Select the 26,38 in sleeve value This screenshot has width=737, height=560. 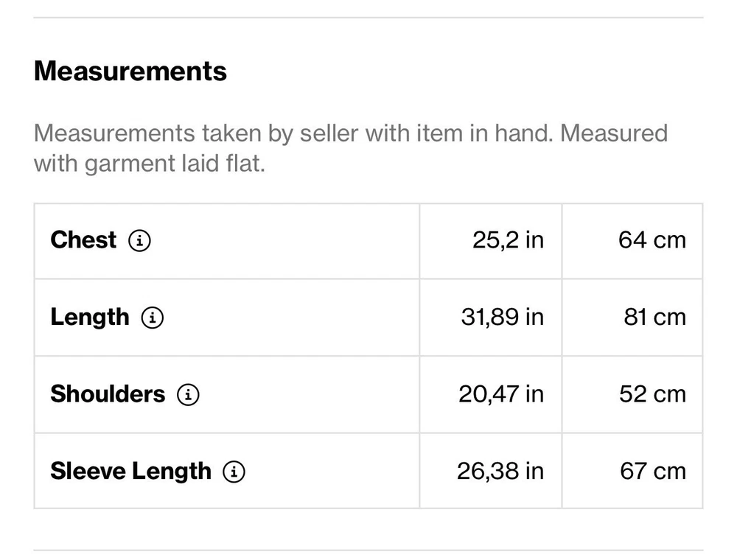500,472
